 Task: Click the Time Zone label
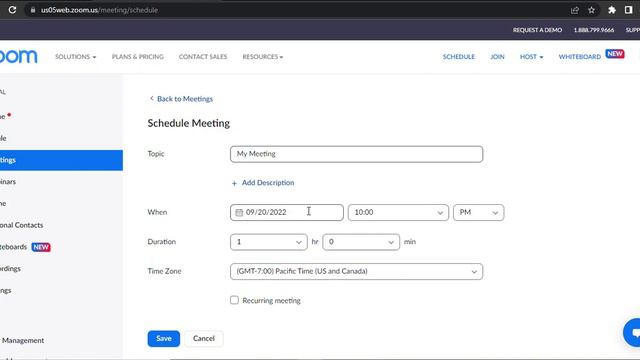(164, 271)
